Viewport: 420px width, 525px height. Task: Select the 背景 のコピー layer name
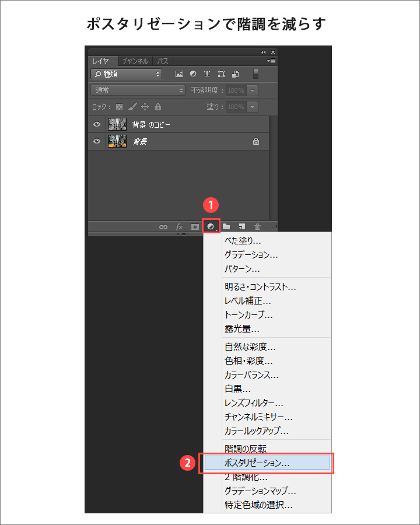point(151,125)
